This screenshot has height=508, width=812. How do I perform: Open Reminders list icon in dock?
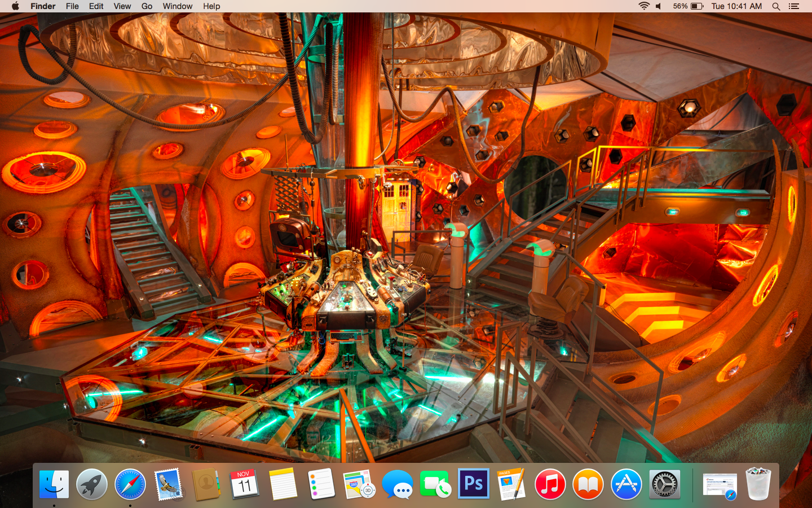(321, 484)
